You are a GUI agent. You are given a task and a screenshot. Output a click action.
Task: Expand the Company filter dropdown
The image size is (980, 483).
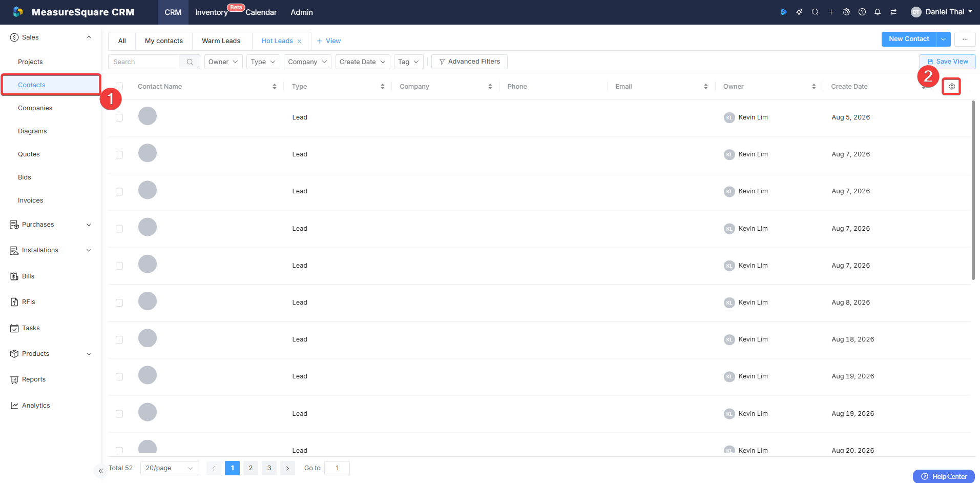click(x=307, y=62)
